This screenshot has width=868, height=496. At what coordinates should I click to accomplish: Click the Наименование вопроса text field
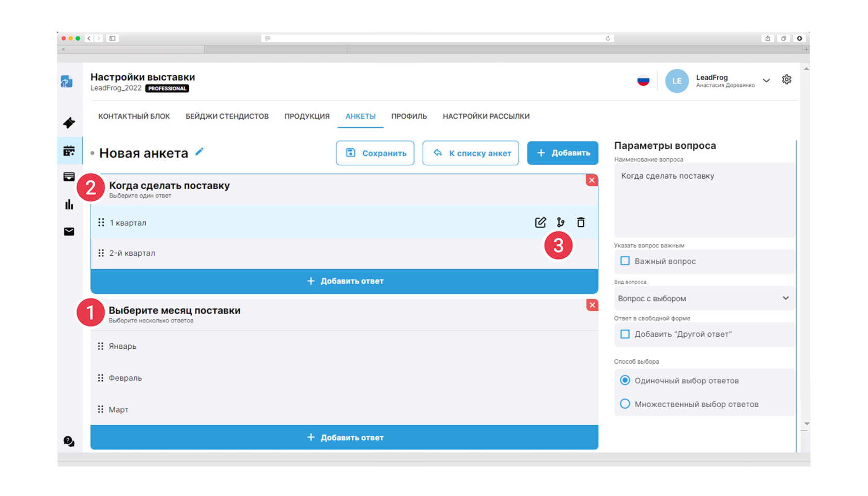704,200
